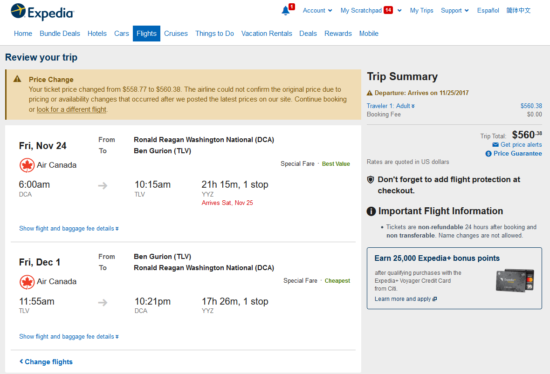The height and width of the screenshot is (374, 550).
Task: Expand Traveler 1: Adult price details
Action: 390,106
